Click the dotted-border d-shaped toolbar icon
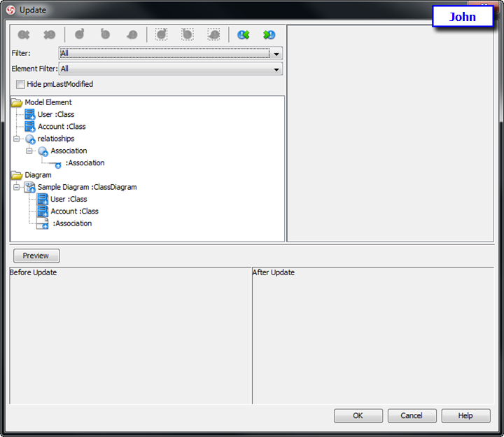This screenshot has width=504, height=437. point(162,34)
